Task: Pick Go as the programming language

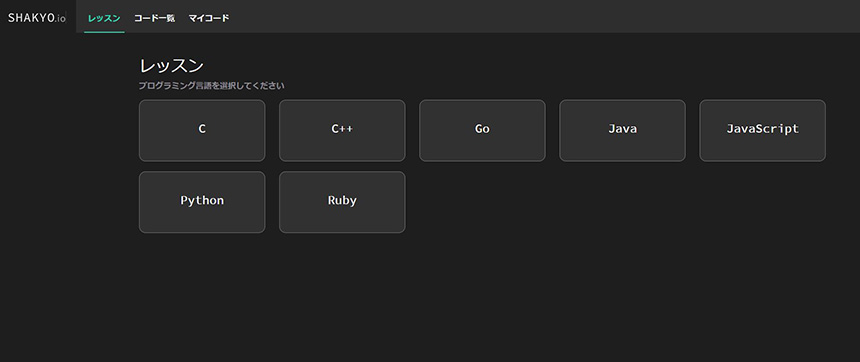Action: tap(482, 131)
